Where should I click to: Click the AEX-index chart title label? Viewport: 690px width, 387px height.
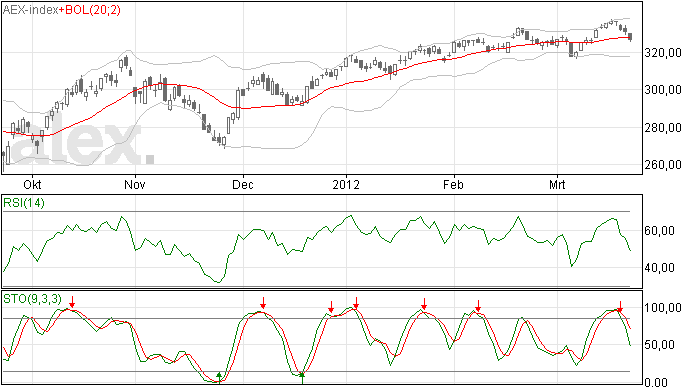click(x=30, y=10)
